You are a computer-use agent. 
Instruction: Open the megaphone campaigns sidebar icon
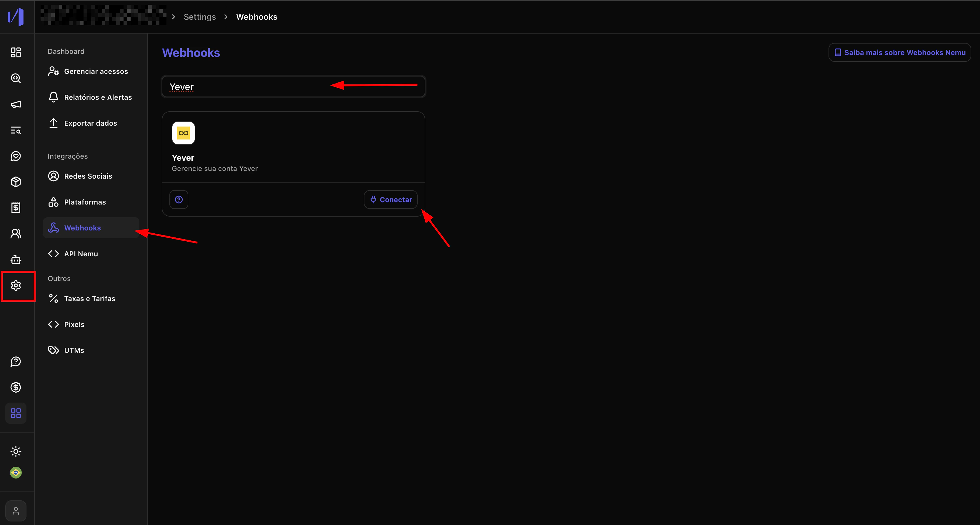click(x=16, y=104)
